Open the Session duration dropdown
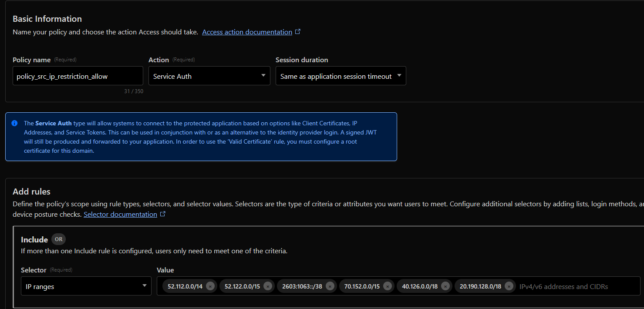 (341, 75)
